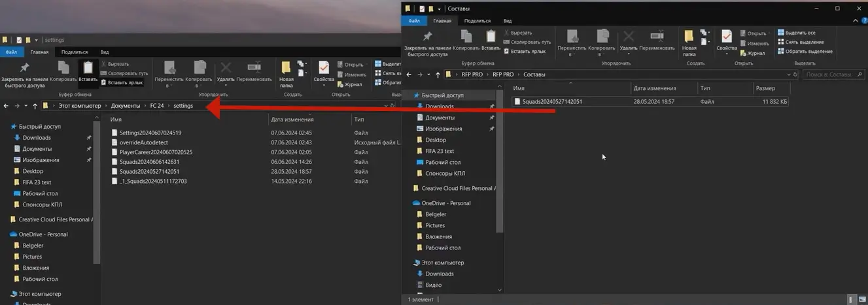Click Paste shortcut (Вставить ярлык) in Составы window
This screenshot has width=868, height=305.
pyautogui.click(x=524, y=51)
